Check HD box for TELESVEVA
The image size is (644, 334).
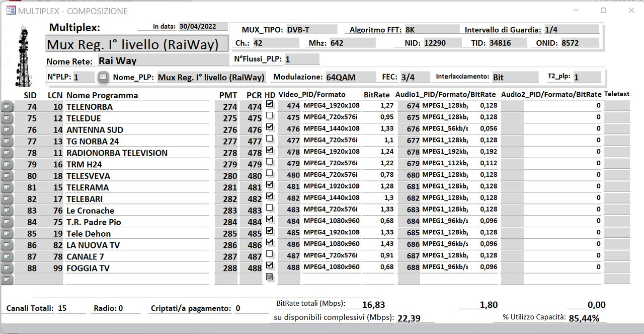pos(270,173)
